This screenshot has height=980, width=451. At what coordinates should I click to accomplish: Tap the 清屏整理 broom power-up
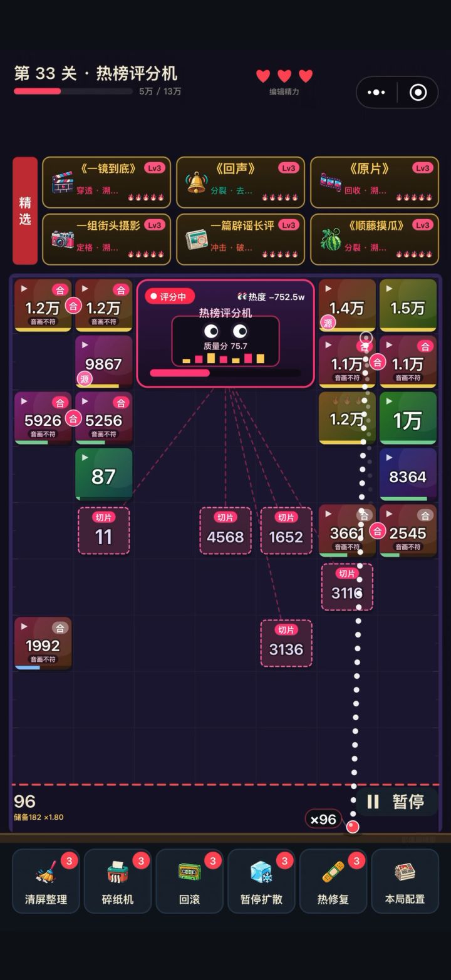[x=46, y=881]
